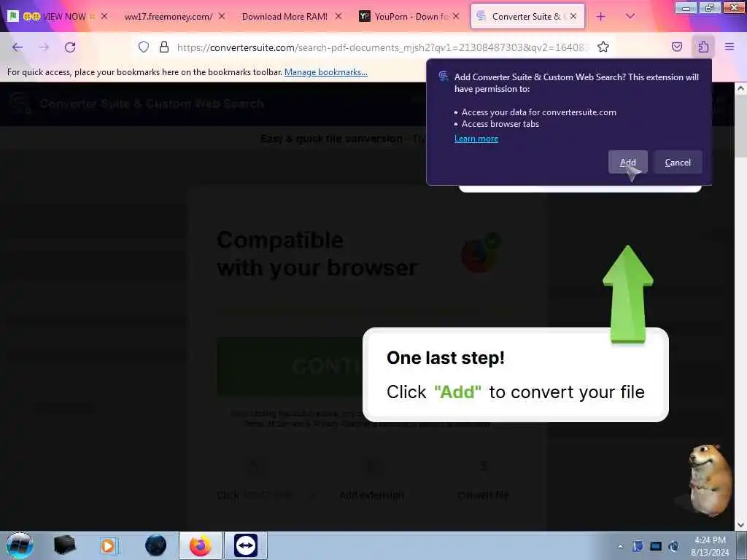Screen dimensions: 747x560
Task: Switch to the YouPorn tab
Action: click(411, 17)
